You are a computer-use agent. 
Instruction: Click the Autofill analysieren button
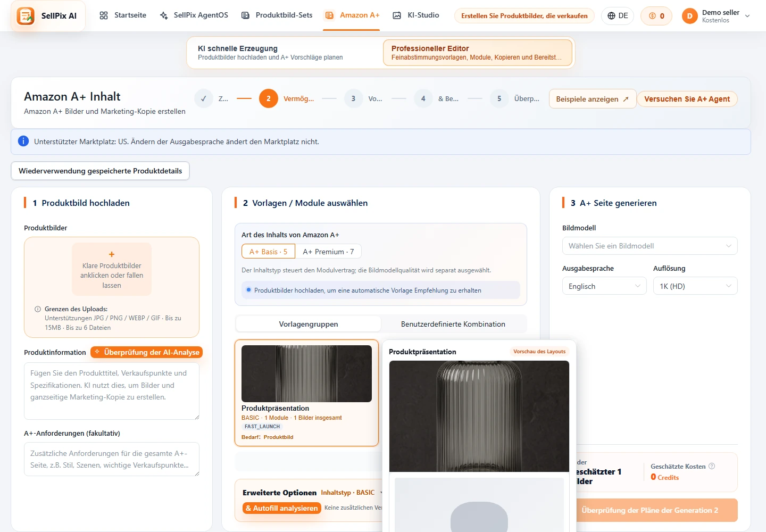[282, 508]
